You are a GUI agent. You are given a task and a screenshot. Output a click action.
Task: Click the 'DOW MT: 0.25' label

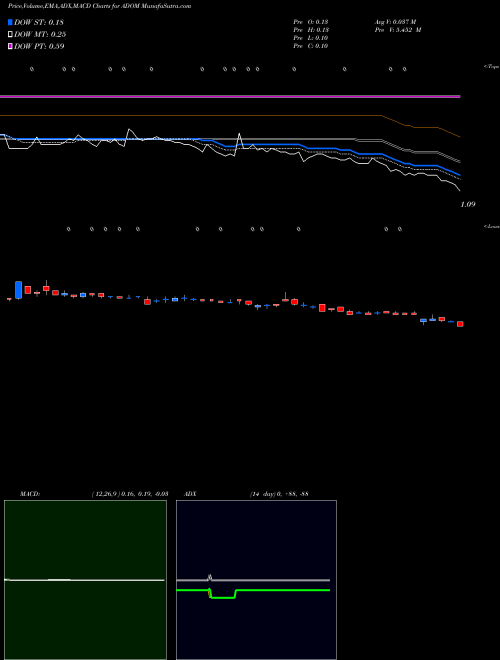point(40,35)
